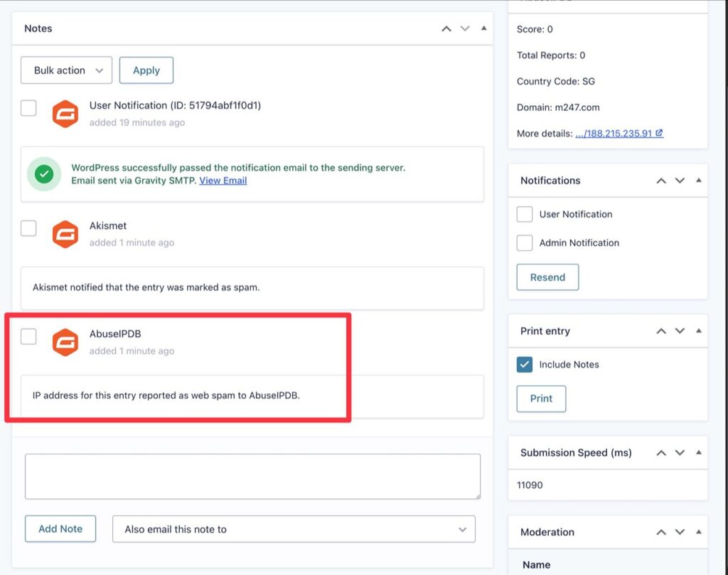Image resolution: width=728 pixels, height=575 pixels.
Task: Click the Moderation panel heading
Action: [547, 532]
